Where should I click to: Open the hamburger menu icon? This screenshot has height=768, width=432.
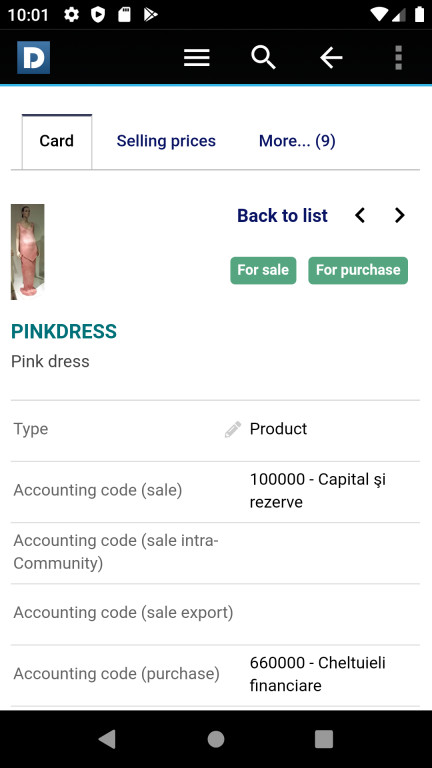tap(197, 58)
